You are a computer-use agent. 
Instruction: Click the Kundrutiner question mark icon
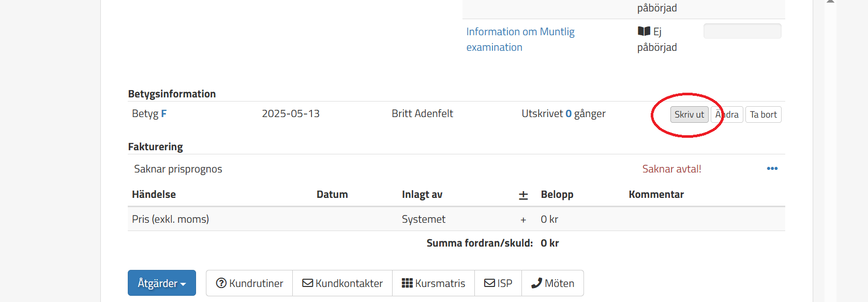click(x=221, y=283)
